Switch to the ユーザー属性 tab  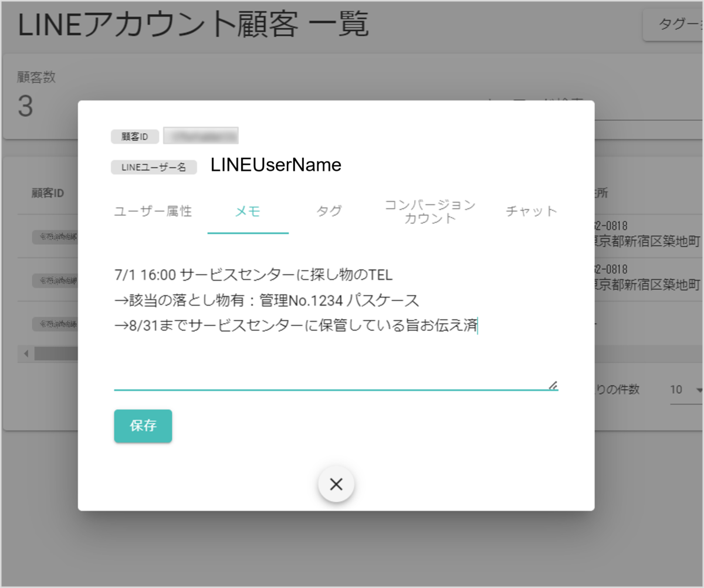pos(153,211)
